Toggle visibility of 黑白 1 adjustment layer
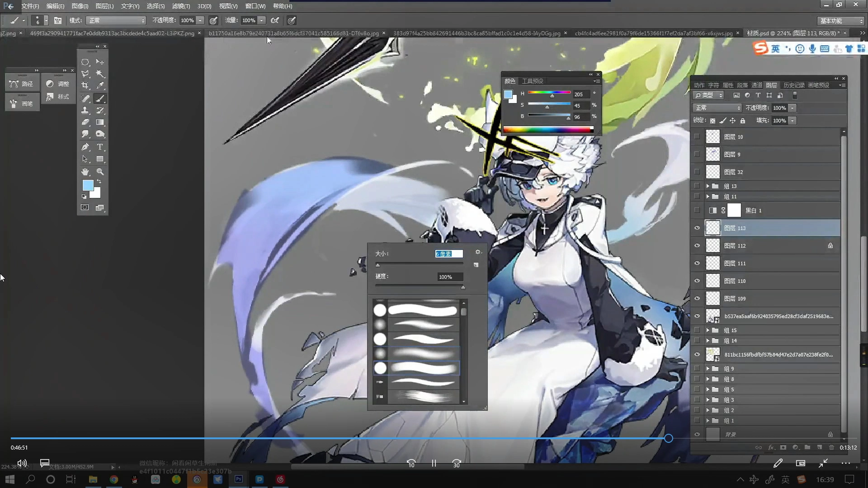The image size is (868, 488). click(697, 210)
